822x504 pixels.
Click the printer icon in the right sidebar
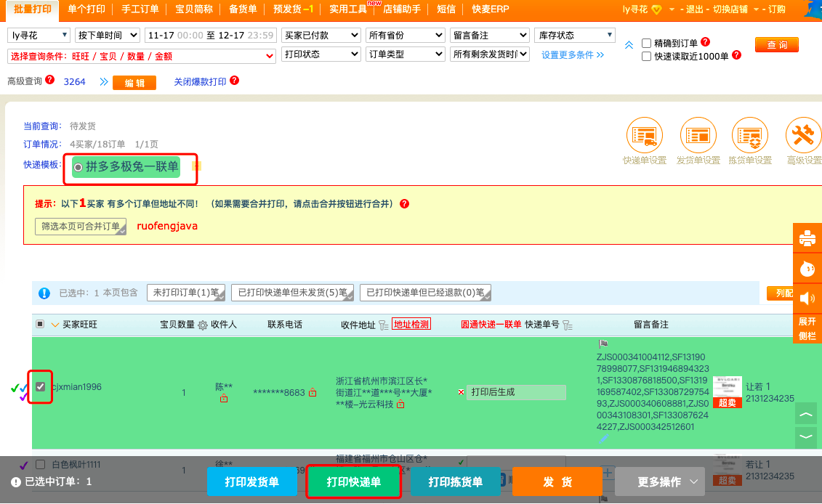point(807,238)
